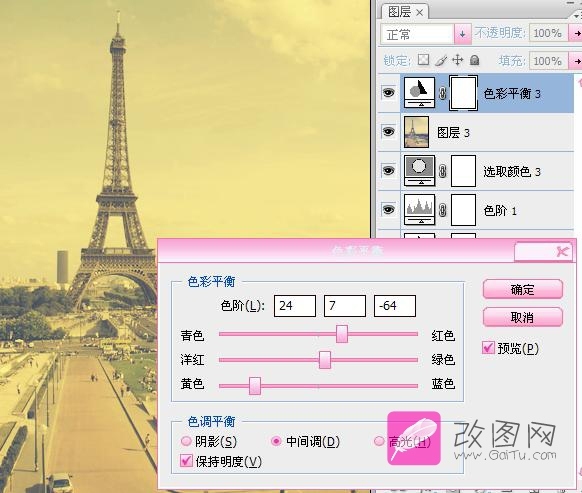The image size is (582, 493).
Task: Click the 色阶 1 layer mask thumbnail
Action: (463, 210)
